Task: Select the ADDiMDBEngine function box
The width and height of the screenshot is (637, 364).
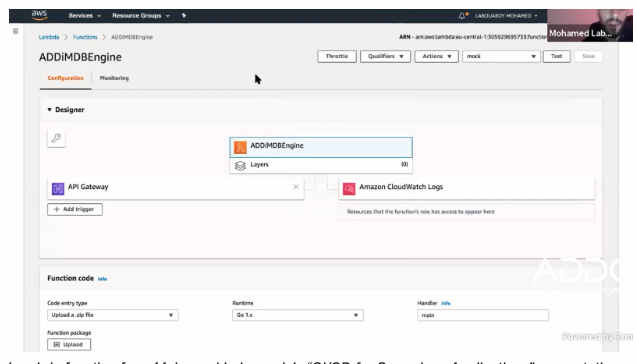Action: click(321, 147)
